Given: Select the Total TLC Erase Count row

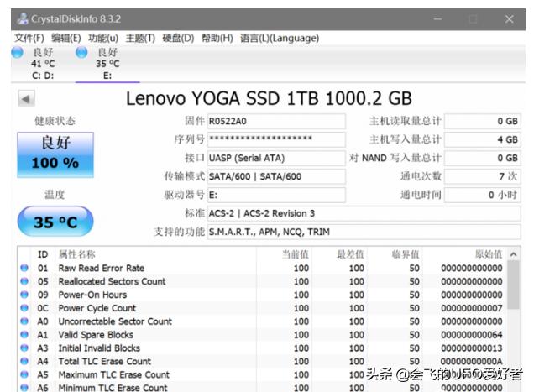Looking at the screenshot, I should tap(262, 361).
